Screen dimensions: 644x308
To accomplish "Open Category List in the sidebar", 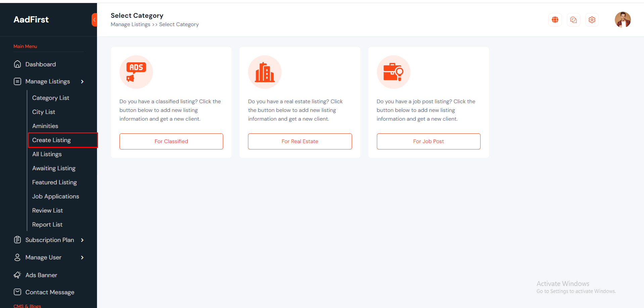I will point(51,98).
